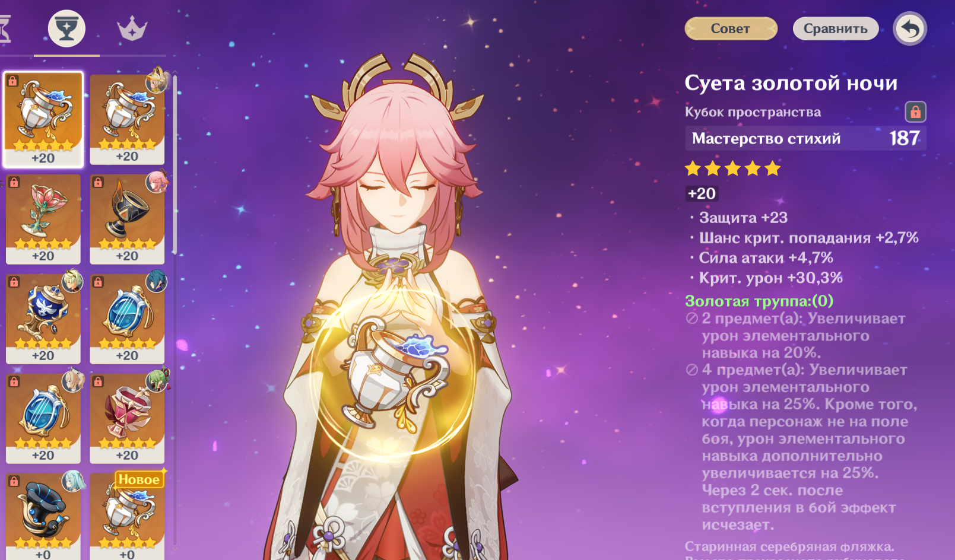The width and height of the screenshot is (955, 560).
Task: Click the Золотая труппа set bonus title
Action: [759, 301]
